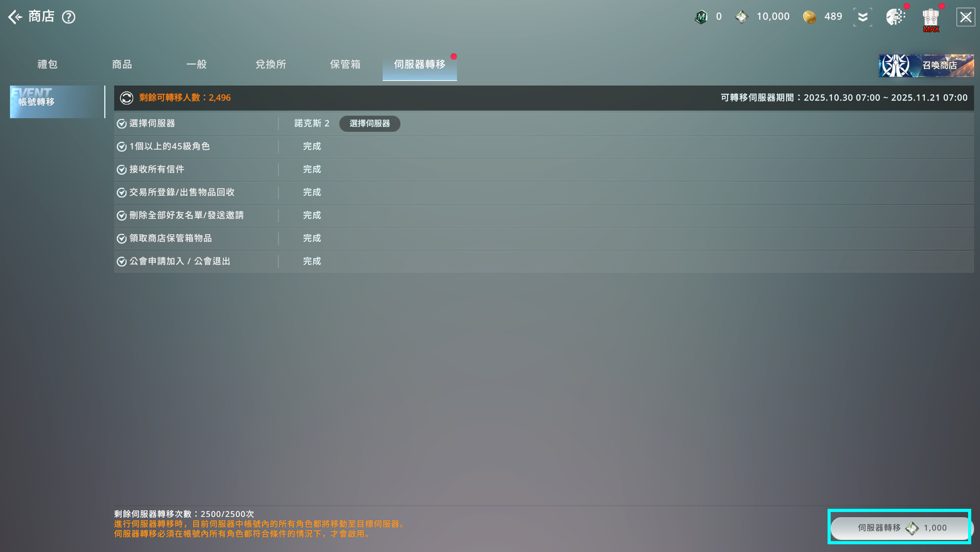Open the 選擇伺服器 server selection button
Screen dimensions: 980x552
point(369,124)
